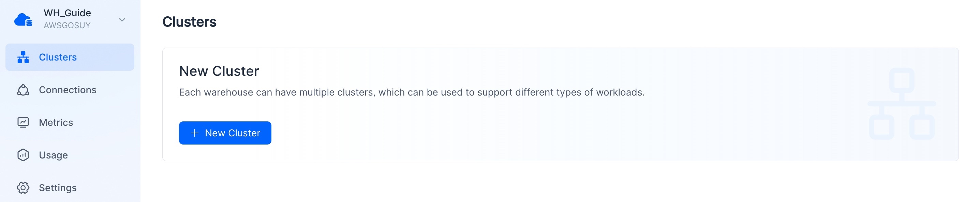Create a cluster with New Cluster button
Screen dimensions: 980x202
(225, 133)
